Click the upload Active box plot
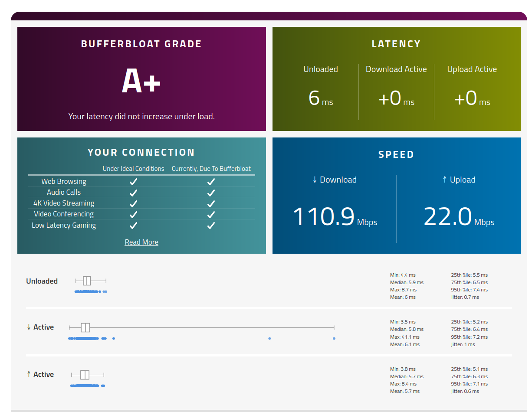The width and height of the screenshot is (532, 412). pyautogui.click(x=88, y=375)
